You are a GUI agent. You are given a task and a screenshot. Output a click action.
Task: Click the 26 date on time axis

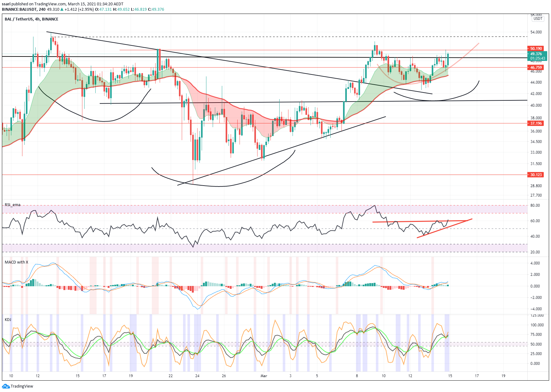[x=224, y=376]
